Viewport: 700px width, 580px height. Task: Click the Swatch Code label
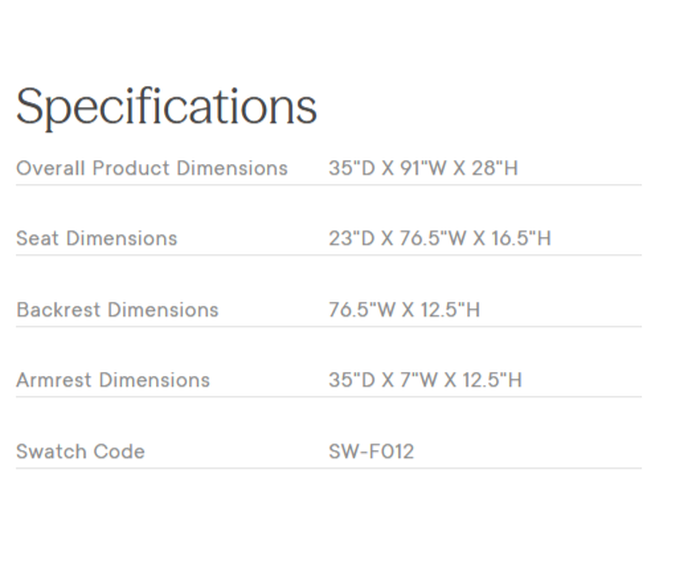point(80,451)
